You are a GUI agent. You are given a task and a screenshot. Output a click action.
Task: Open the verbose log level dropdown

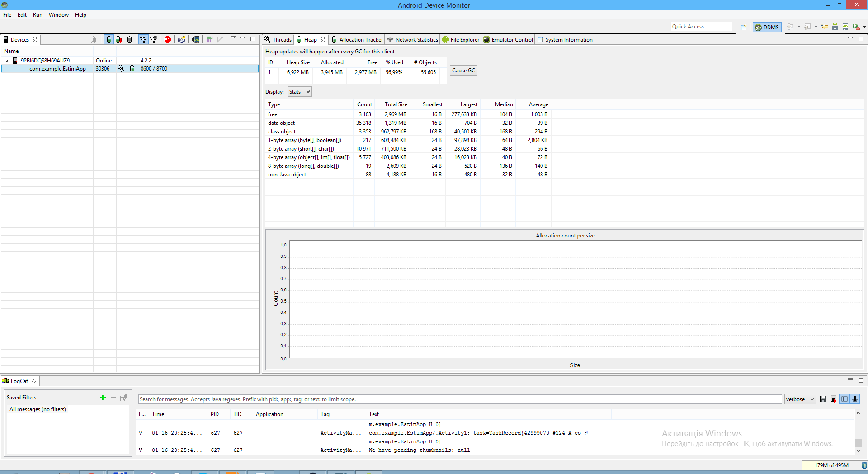800,399
